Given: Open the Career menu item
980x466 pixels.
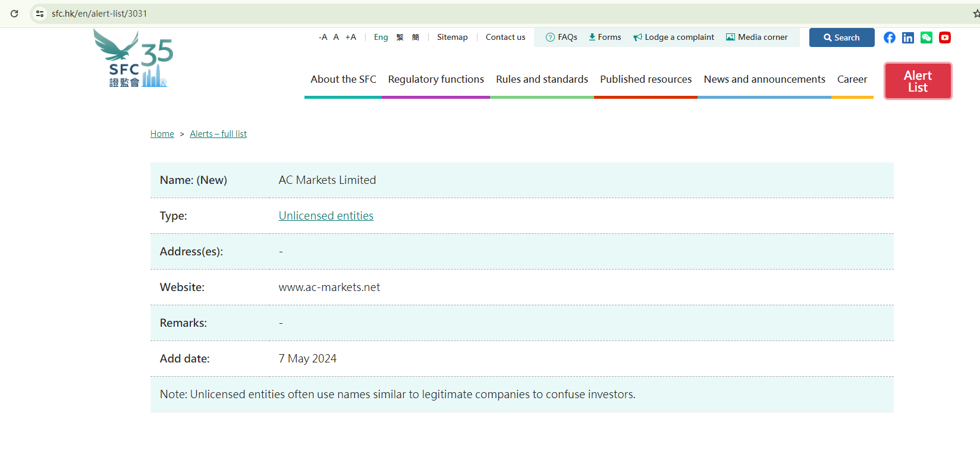Looking at the screenshot, I should coord(852,79).
